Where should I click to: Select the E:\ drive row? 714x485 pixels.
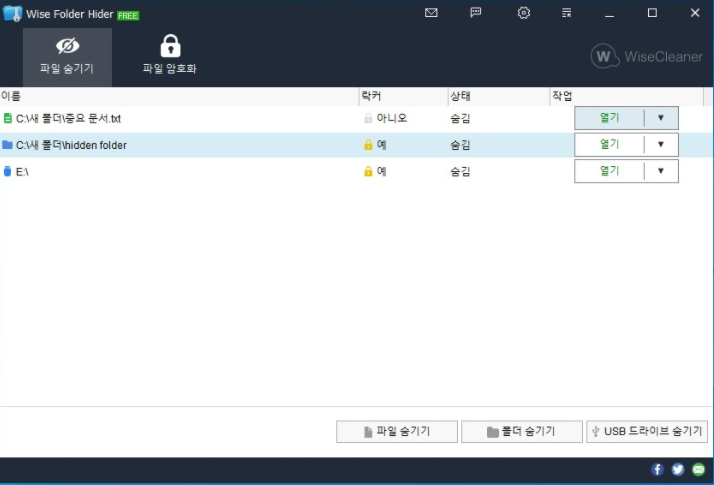357,171
